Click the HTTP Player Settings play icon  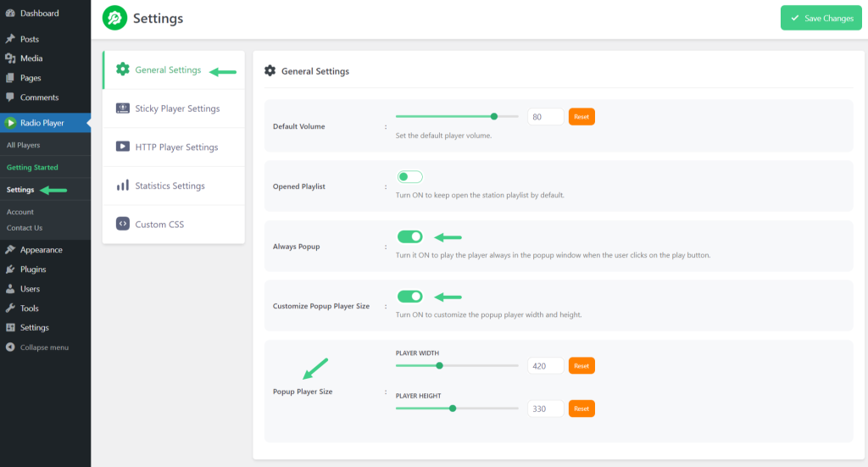pos(122,147)
